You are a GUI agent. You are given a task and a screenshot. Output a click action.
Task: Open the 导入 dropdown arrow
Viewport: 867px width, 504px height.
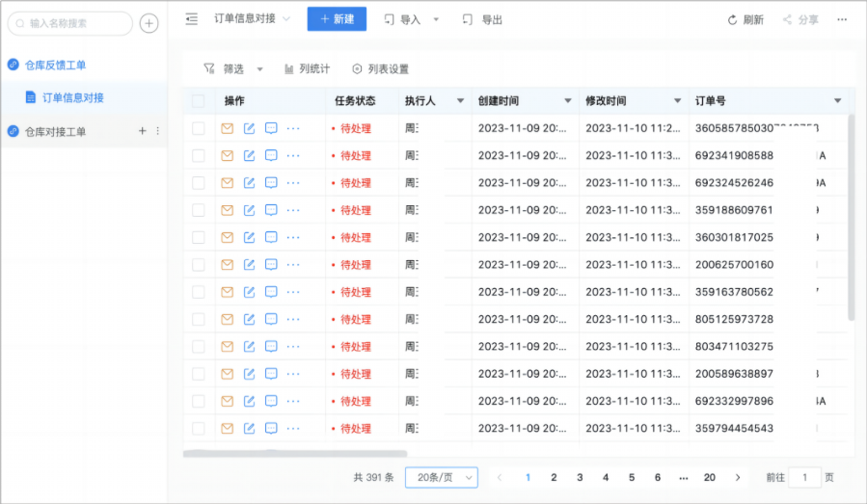pos(436,20)
